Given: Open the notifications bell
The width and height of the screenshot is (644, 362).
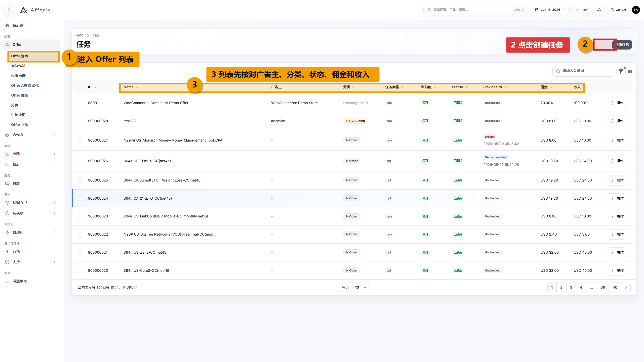Looking at the screenshot, I should (x=599, y=10).
